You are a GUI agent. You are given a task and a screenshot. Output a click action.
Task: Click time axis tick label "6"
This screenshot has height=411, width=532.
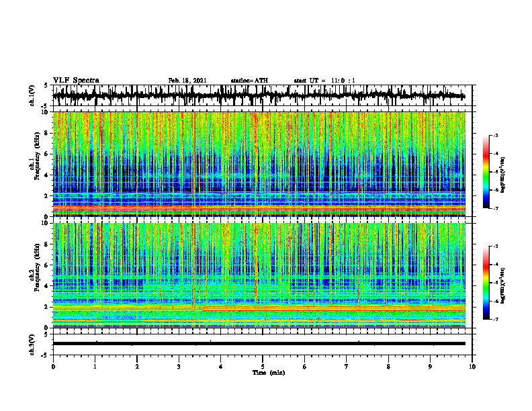[305, 367]
